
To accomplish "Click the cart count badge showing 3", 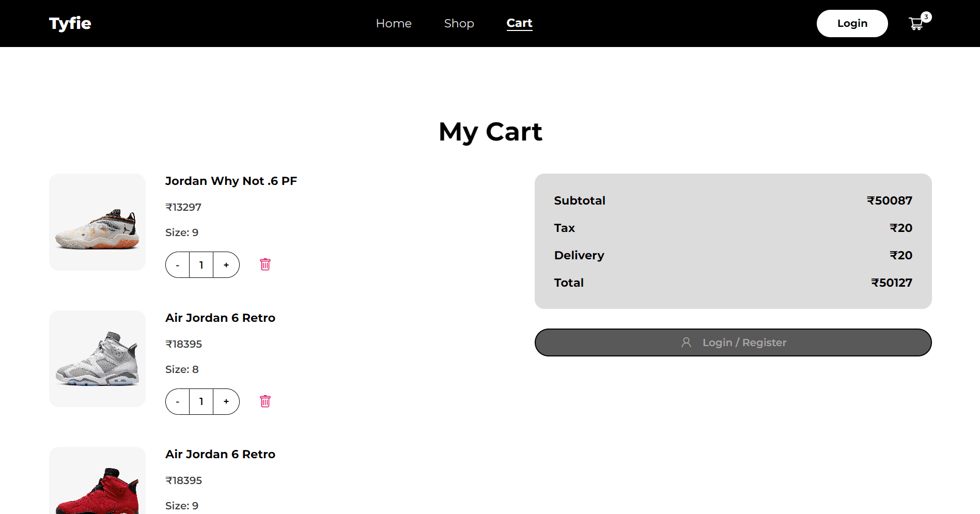I will click(926, 17).
